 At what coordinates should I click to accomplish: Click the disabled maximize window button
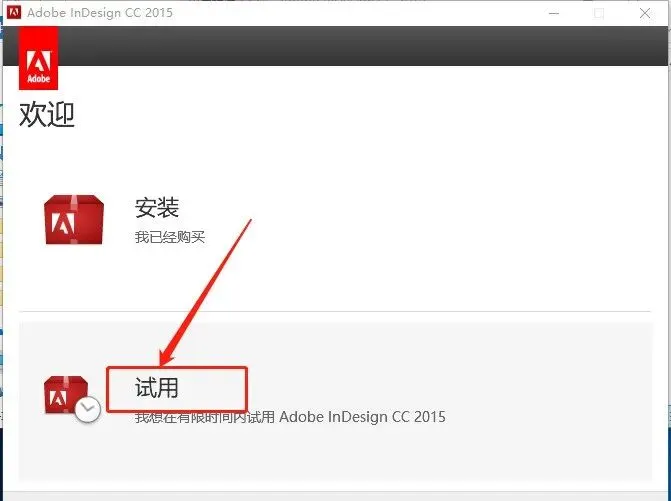(599, 13)
